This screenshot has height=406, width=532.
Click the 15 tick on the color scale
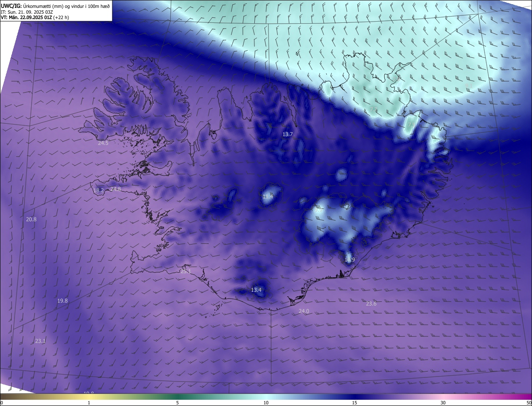[355, 403]
